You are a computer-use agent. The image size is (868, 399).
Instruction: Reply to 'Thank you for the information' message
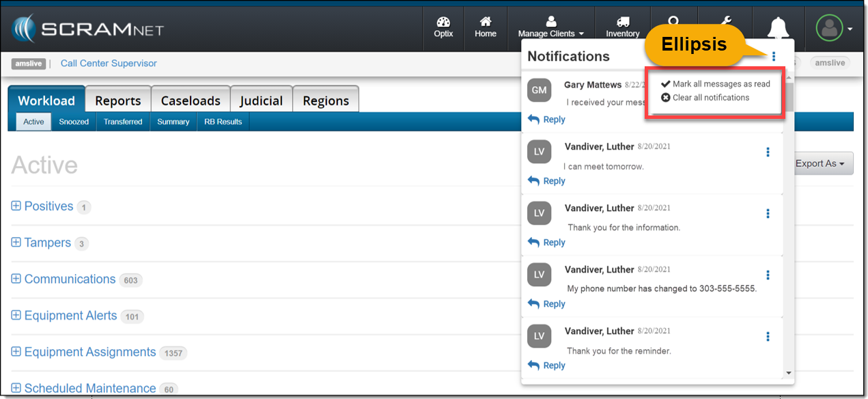[x=547, y=243]
